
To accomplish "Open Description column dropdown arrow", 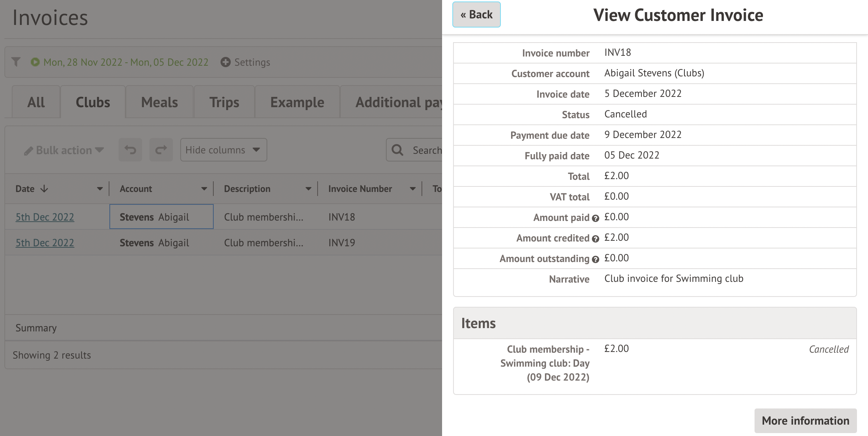I will (308, 189).
